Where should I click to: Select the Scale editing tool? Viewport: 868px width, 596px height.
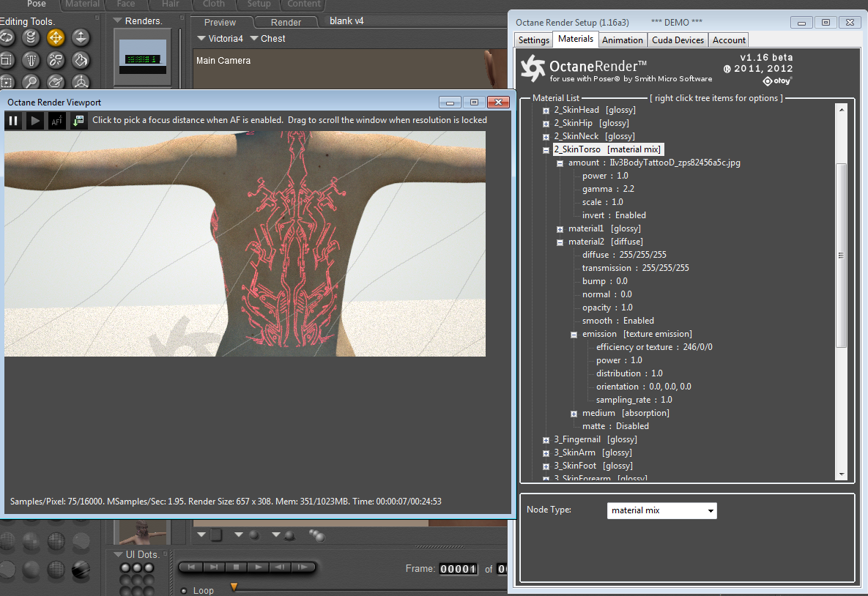(x=6, y=60)
